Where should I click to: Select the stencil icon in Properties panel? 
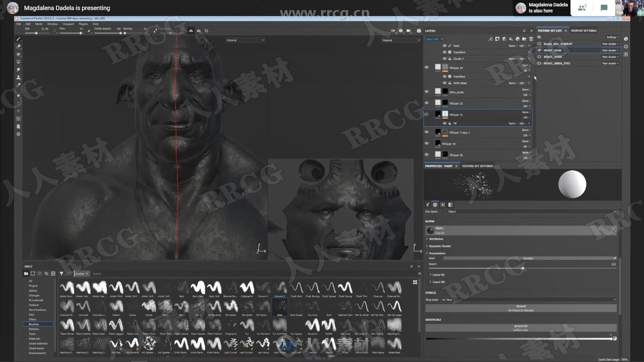(443, 205)
